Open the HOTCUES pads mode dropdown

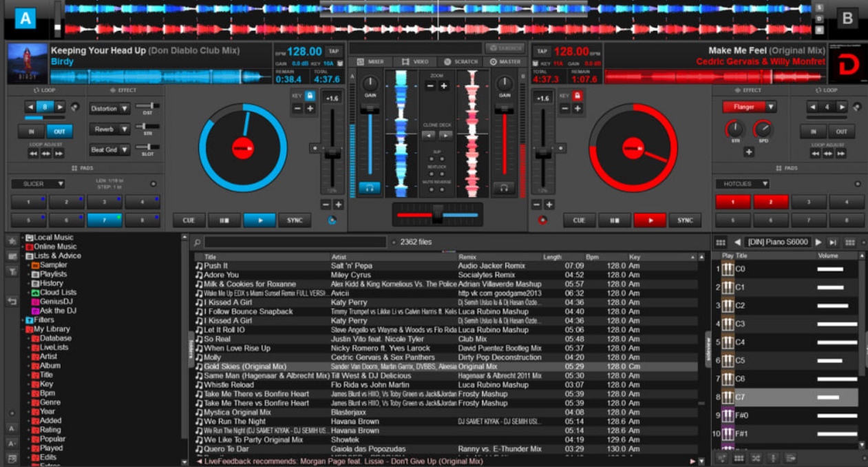point(743,184)
